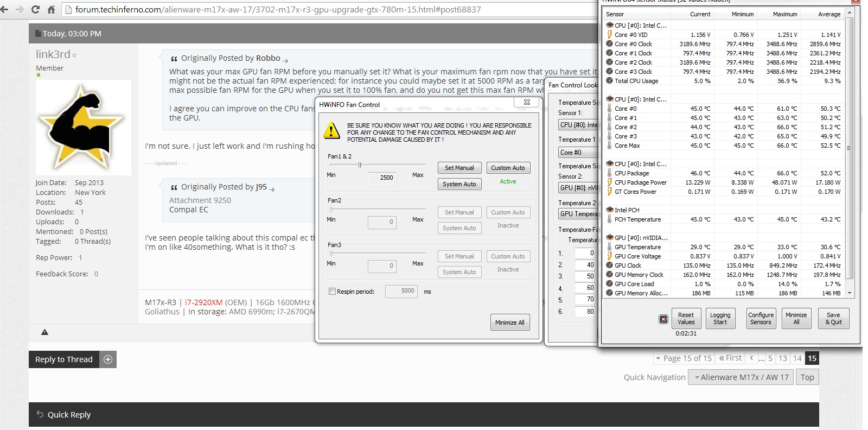
Task: Click the Average column header
Action: [822, 14]
